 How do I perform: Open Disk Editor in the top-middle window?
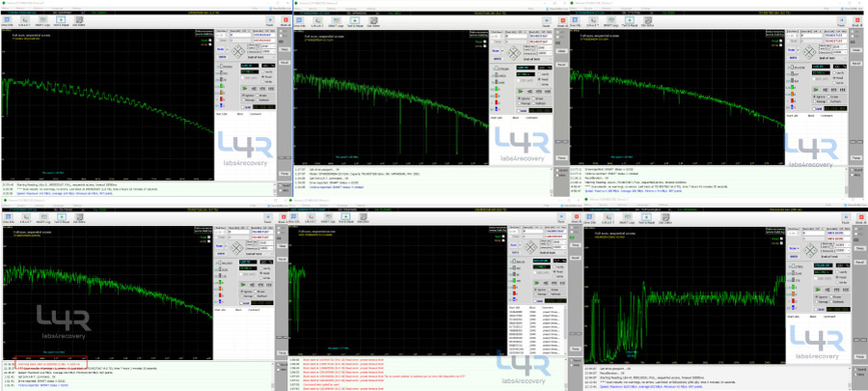[x=373, y=22]
